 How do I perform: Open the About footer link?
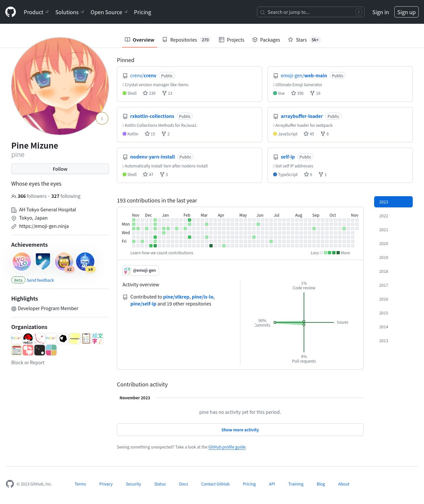point(344,484)
